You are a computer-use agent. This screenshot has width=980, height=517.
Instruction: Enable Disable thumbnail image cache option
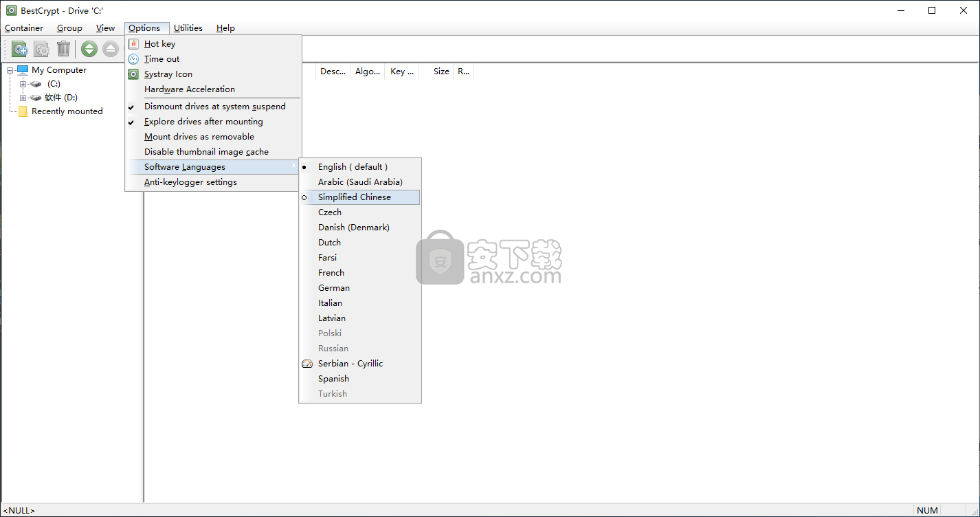[x=213, y=152]
